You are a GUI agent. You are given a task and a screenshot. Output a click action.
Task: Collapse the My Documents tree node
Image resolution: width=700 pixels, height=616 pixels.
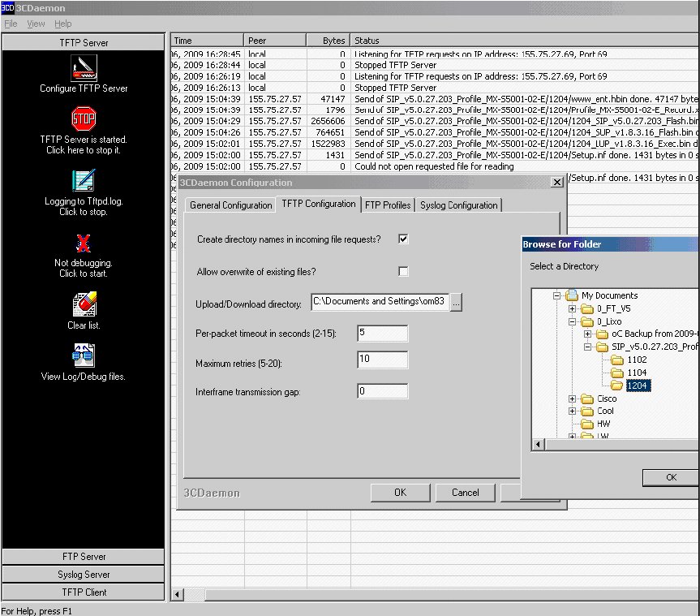point(556,295)
